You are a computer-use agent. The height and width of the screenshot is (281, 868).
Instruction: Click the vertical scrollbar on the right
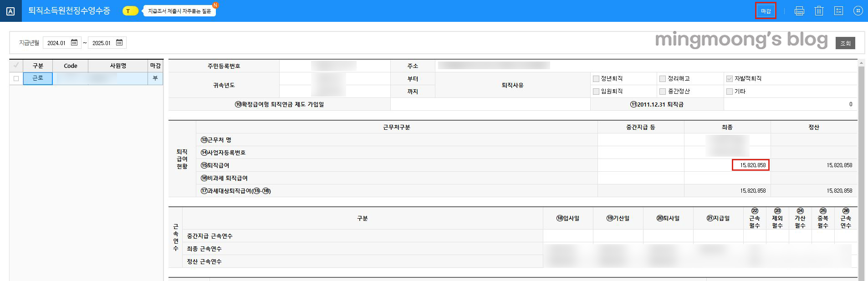tap(861, 173)
